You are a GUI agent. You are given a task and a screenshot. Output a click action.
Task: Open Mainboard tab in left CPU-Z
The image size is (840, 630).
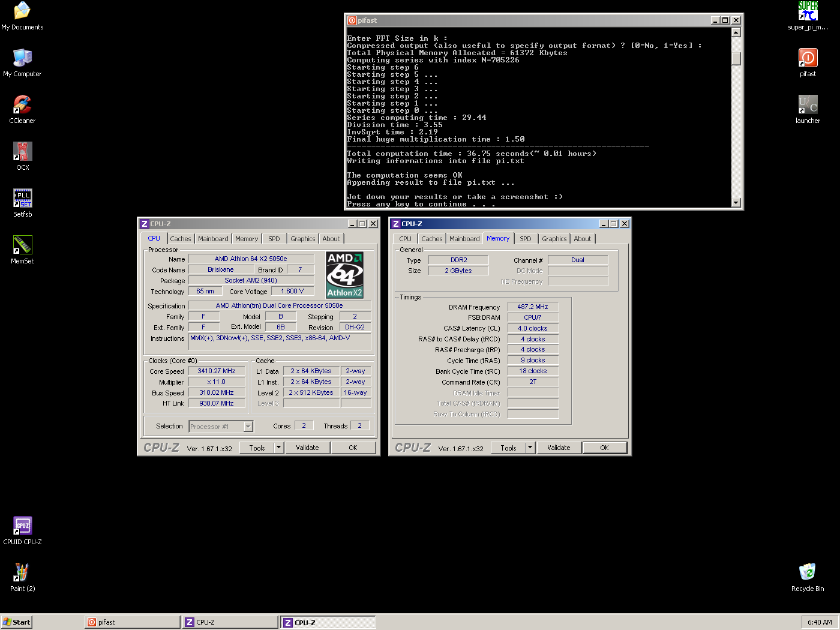tap(213, 239)
